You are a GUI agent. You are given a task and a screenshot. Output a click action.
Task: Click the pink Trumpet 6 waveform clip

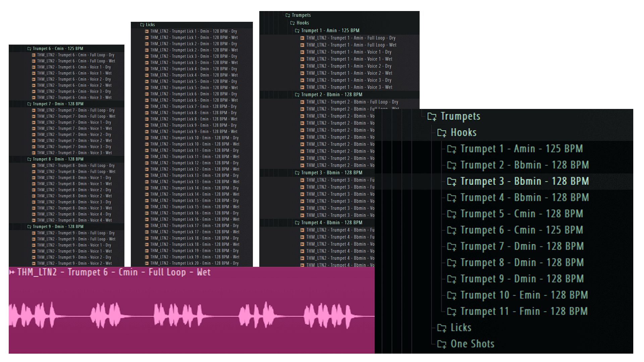(x=191, y=315)
